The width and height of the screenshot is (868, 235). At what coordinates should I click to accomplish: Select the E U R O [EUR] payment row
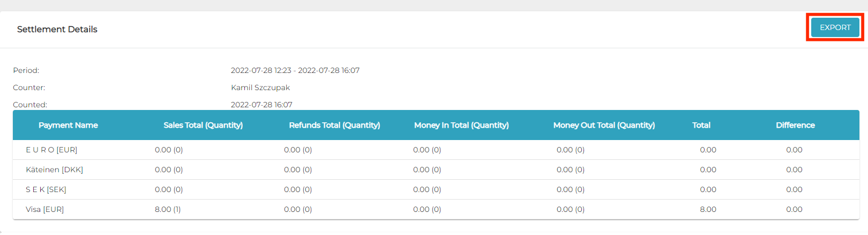point(51,150)
